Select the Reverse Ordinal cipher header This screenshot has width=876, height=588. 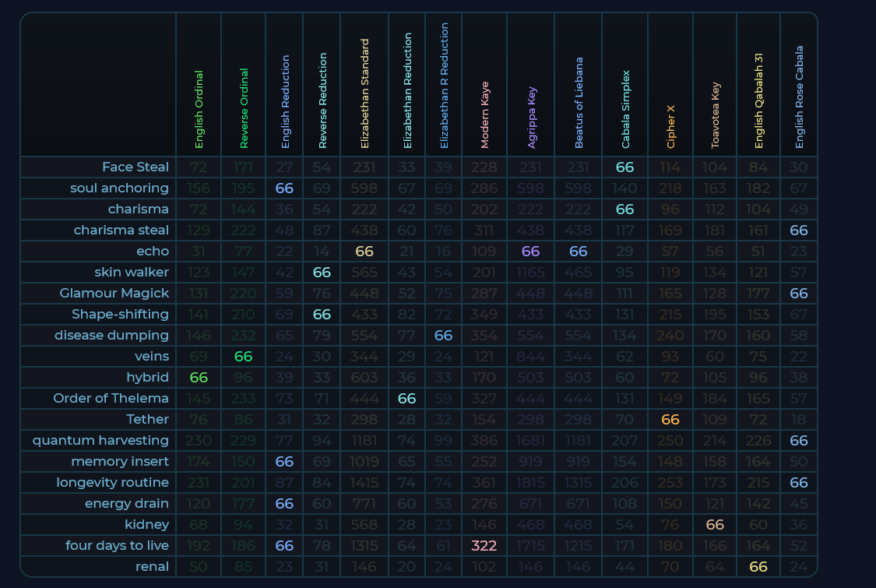(244, 108)
